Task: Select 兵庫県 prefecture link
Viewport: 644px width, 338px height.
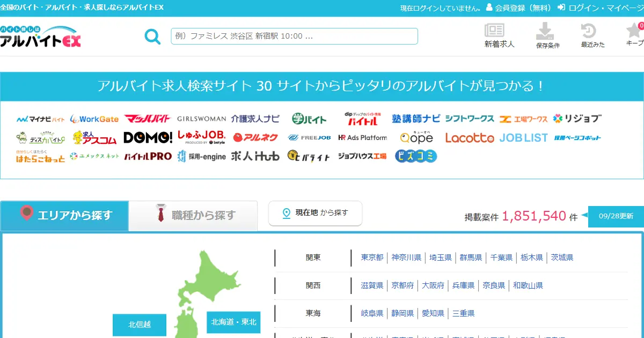Action: tap(463, 285)
